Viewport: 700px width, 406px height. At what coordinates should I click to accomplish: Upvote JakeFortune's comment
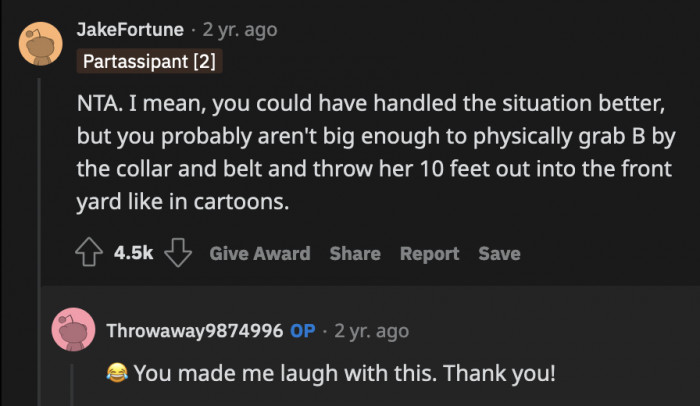pyautogui.click(x=90, y=253)
